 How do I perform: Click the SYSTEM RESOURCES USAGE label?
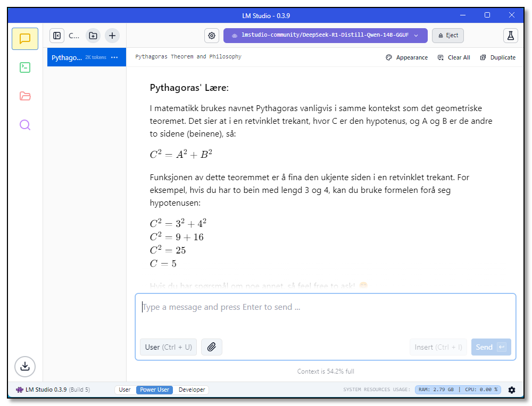coord(377,390)
